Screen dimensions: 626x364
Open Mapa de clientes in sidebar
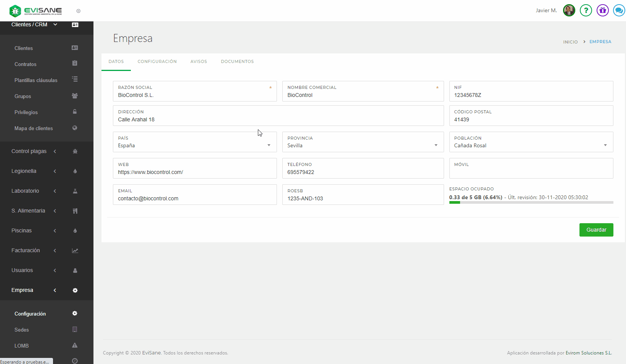(34, 128)
